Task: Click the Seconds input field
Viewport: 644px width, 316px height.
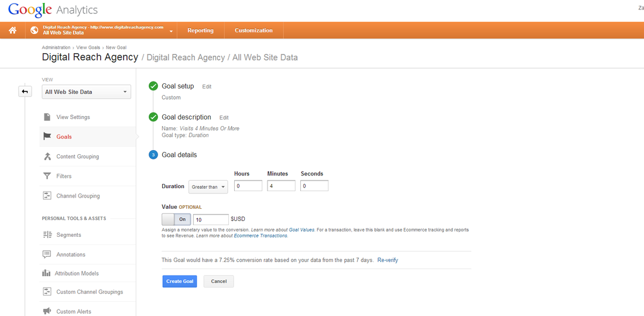Action: pyautogui.click(x=314, y=186)
